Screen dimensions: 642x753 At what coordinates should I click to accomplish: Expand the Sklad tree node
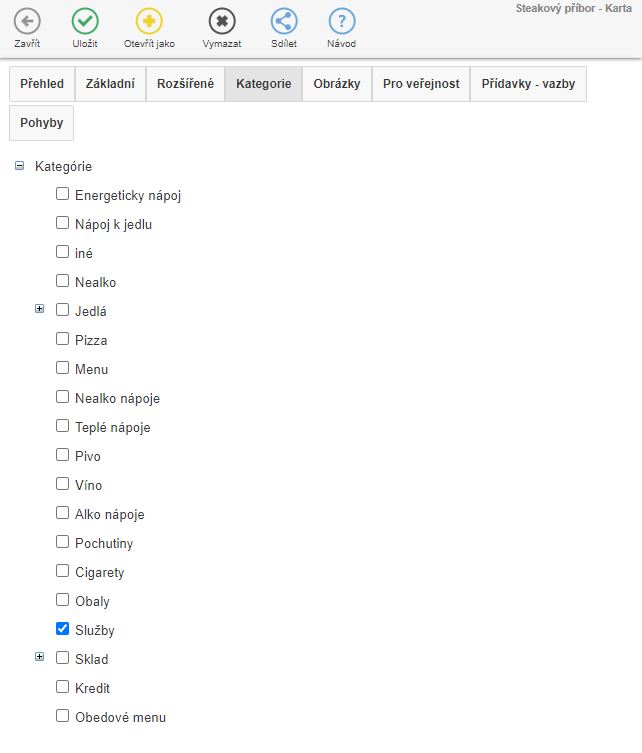(40, 658)
